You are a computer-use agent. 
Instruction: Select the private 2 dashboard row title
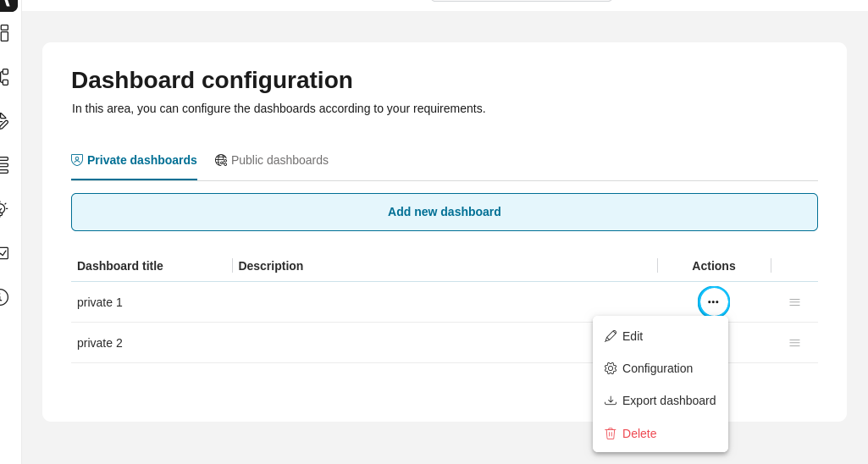pyautogui.click(x=100, y=343)
